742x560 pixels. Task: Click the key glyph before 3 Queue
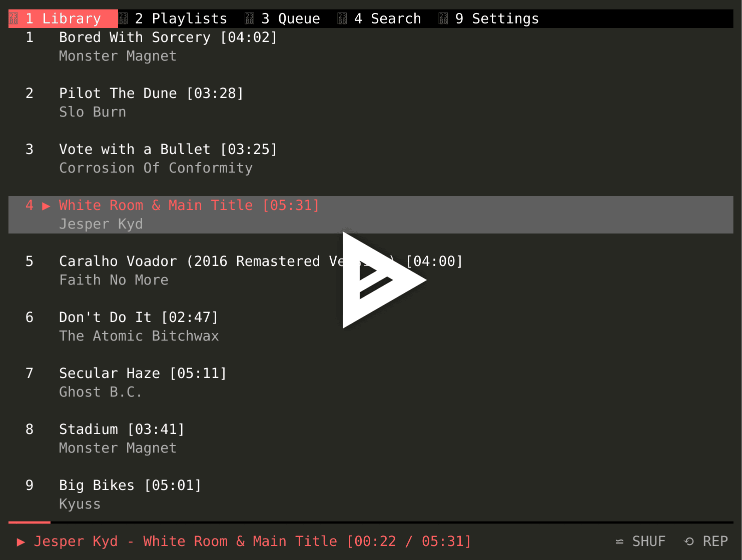pyautogui.click(x=249, y=18)
